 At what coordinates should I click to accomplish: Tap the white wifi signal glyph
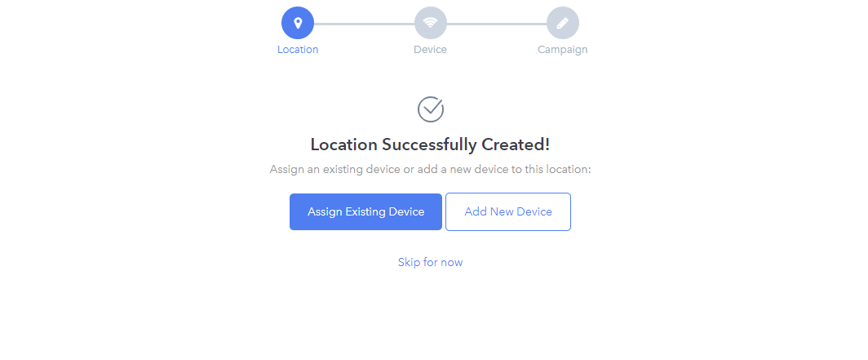tap(430, 23)
